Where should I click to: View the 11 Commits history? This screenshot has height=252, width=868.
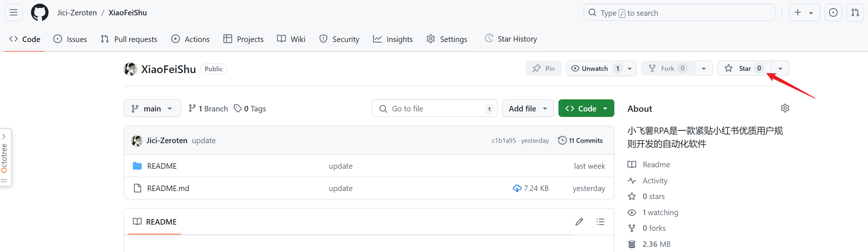click(x=580, y=141)
